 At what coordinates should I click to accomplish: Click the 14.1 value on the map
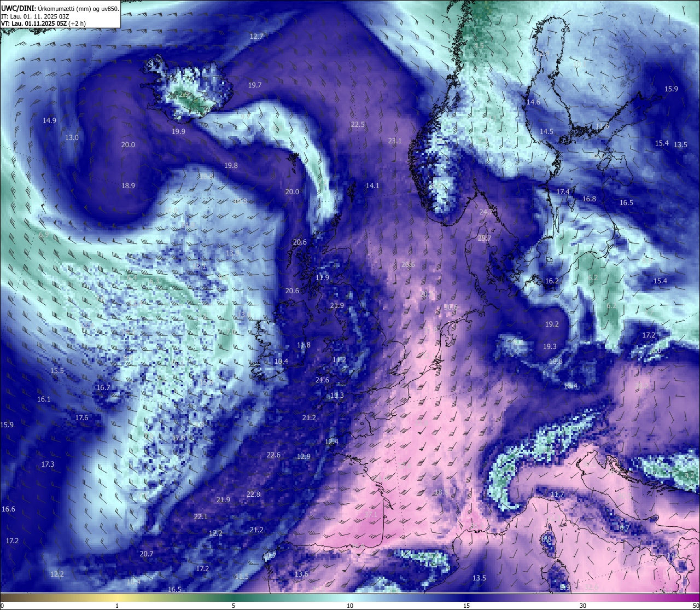click(372, 186)
